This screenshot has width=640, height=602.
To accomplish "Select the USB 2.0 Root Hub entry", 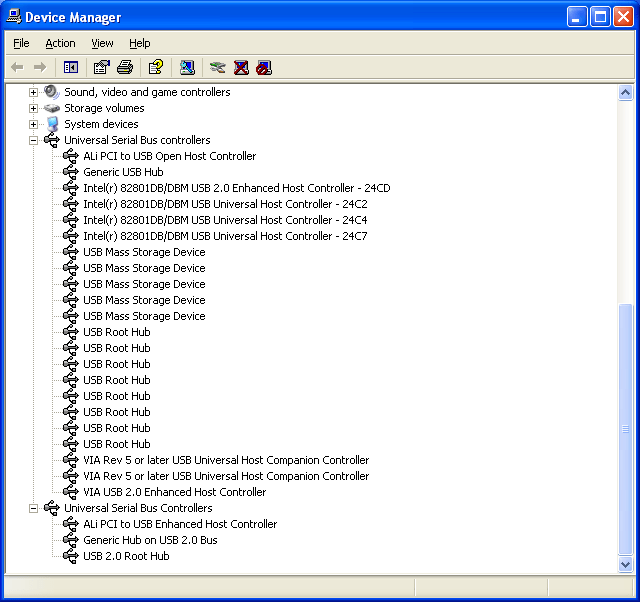I will click(x=126, y=556).
